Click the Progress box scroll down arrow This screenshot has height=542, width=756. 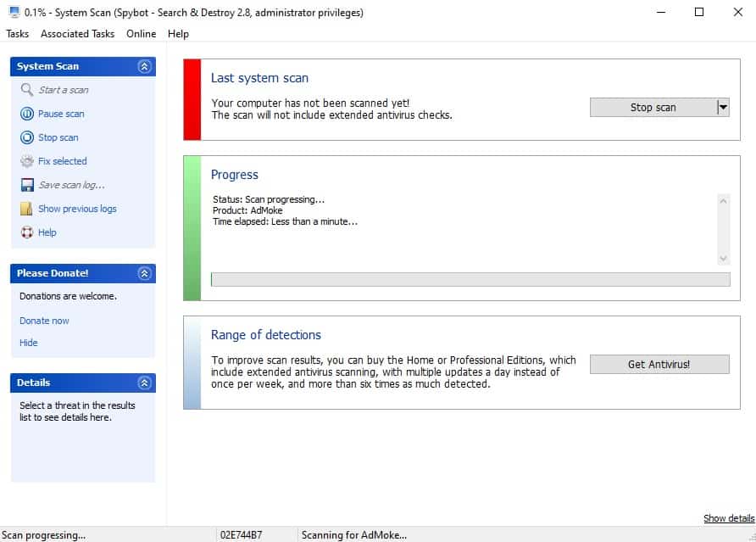[723, 259]
